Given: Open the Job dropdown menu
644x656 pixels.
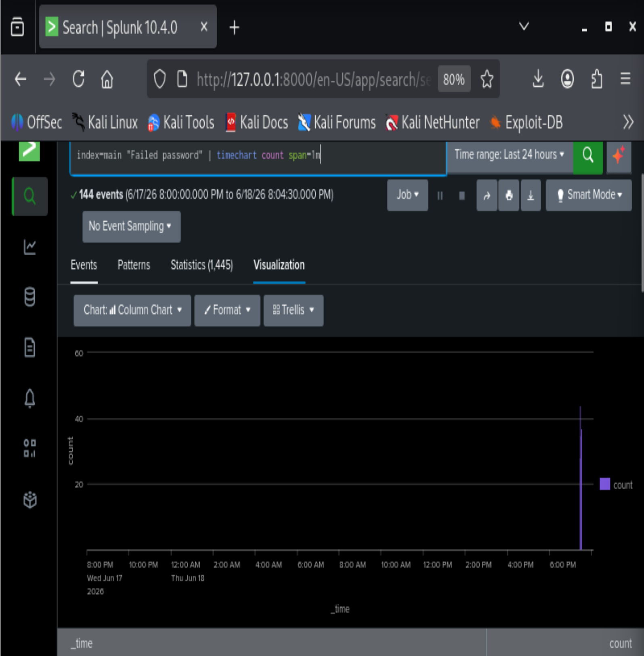Looking at the screenshot, I should (x=407, y=195).
